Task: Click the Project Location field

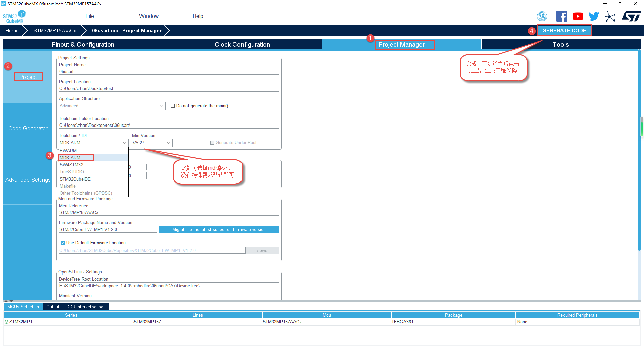Action: (x=169, y=88)
